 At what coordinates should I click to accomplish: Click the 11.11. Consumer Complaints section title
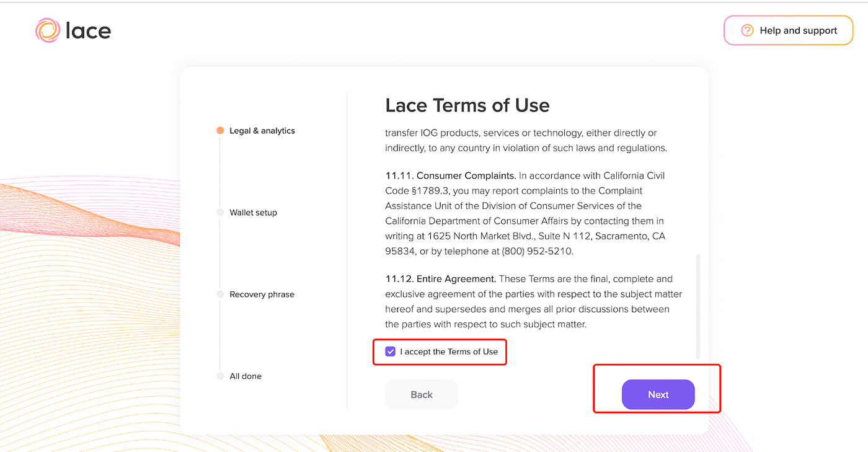click(451, 175)
